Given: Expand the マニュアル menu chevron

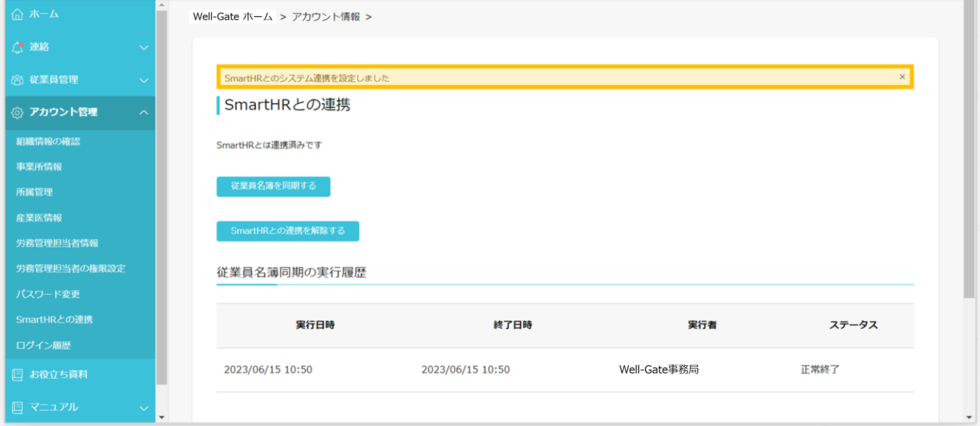Looking at the screenshot, I should (144, 408).
